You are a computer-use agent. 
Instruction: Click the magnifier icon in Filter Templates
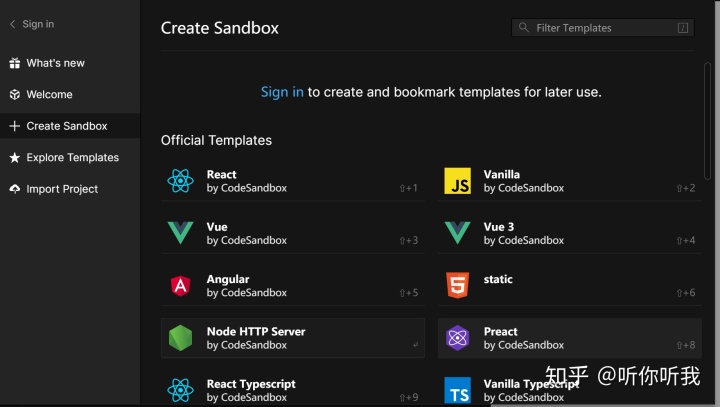523,28
